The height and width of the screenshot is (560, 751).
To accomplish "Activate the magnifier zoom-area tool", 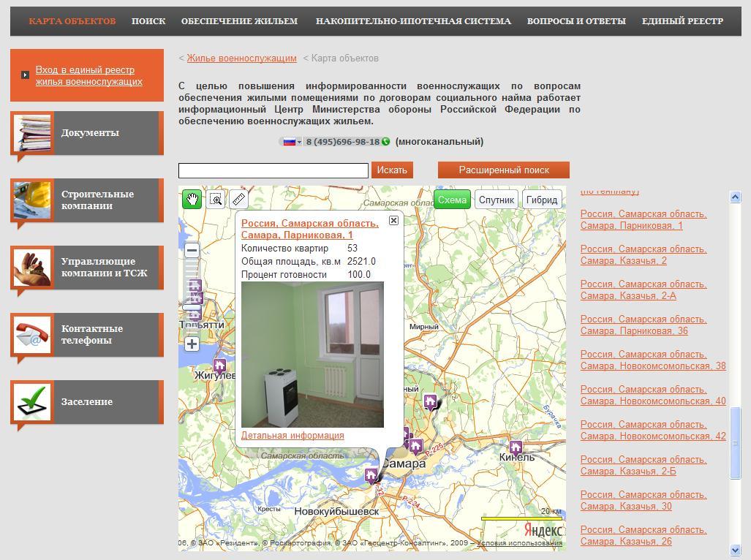I will (x=216, y=199).
